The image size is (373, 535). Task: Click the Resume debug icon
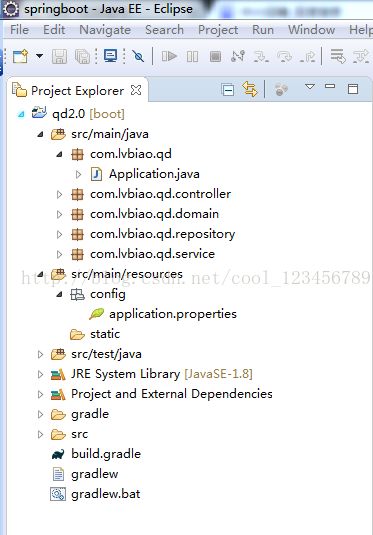coord(169,56)
